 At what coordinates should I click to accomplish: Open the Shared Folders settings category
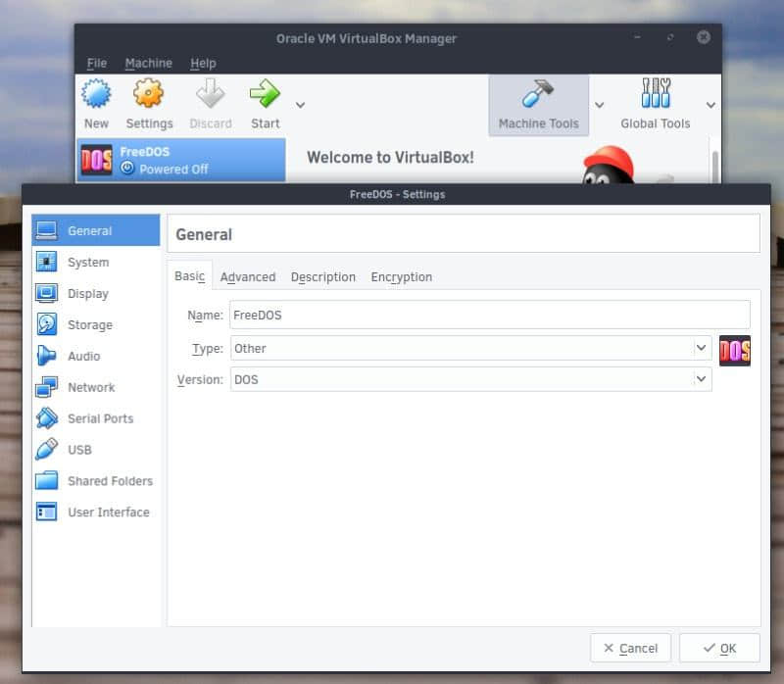tap(96, 481)
